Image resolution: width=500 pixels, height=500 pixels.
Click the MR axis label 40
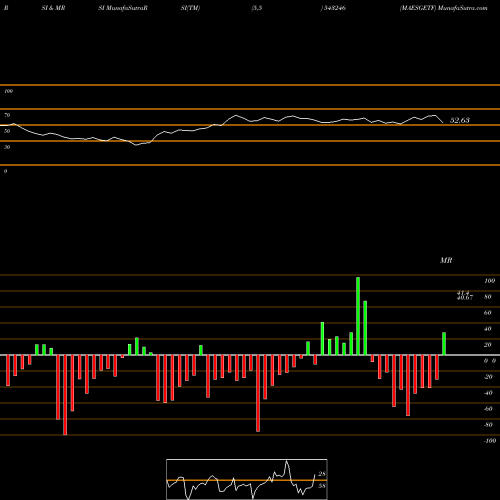pos(488,329)
